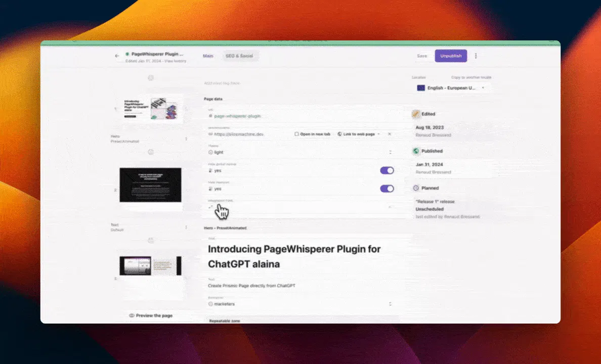This screenshot has height=364, width=601.
Task: Click the Planned clock icon
Action: click(416, 188)
